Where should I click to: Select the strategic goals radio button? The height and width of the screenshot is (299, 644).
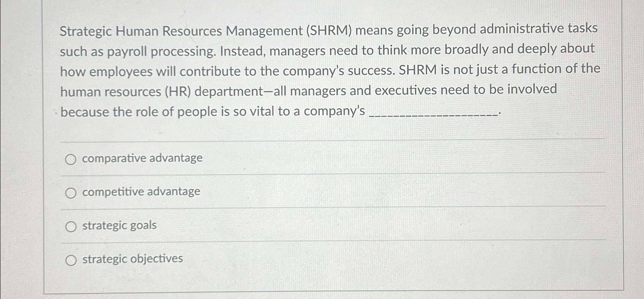[71, 226]
